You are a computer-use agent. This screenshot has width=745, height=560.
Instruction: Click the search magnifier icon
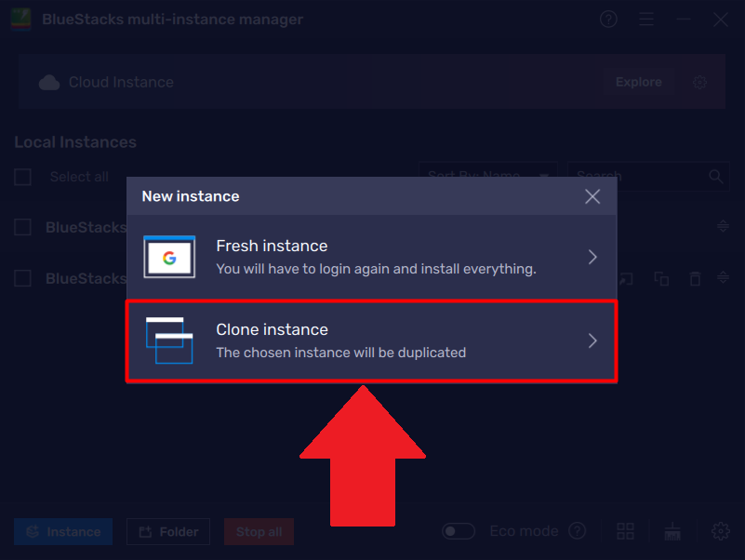[716, 177]
